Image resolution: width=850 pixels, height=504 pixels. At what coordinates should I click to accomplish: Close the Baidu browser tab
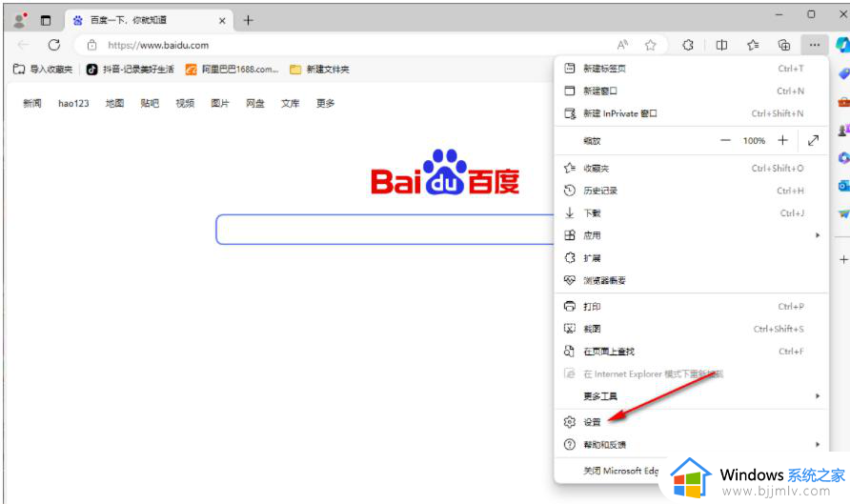(x=222, y=21)
